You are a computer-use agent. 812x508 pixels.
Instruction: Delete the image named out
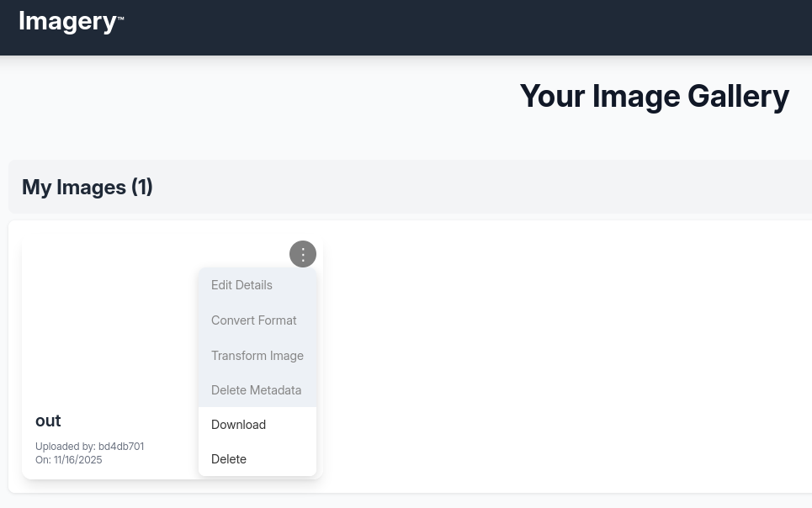click(228, 458)
